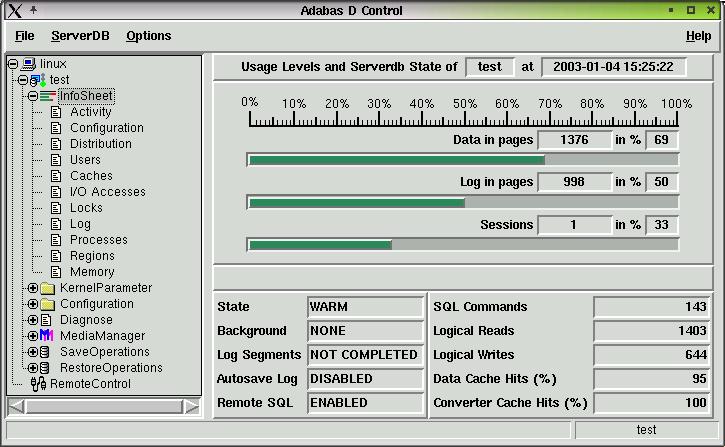The image size is (725, 447).
Task: Click the InfoSheet Configuration page icon
Action: click(56, 128)
